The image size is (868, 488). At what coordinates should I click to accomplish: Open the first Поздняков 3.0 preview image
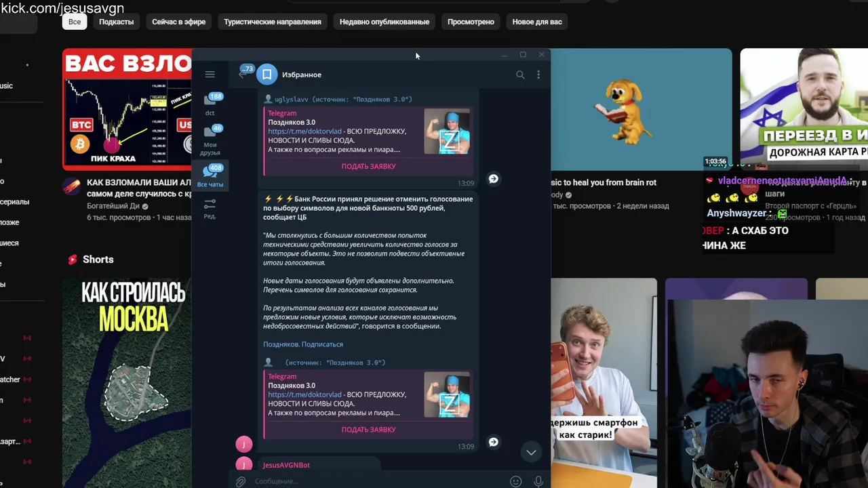click(447, 131)
